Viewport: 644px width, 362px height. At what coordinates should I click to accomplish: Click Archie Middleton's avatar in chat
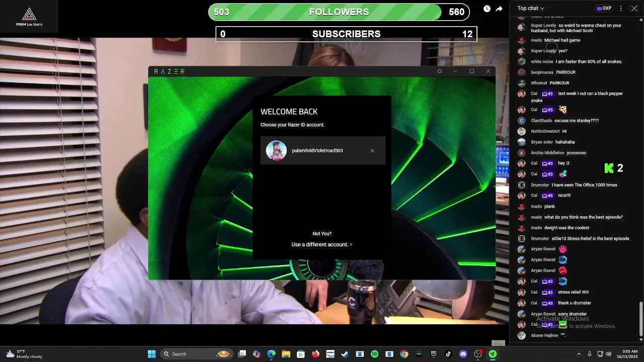(522, 153)
